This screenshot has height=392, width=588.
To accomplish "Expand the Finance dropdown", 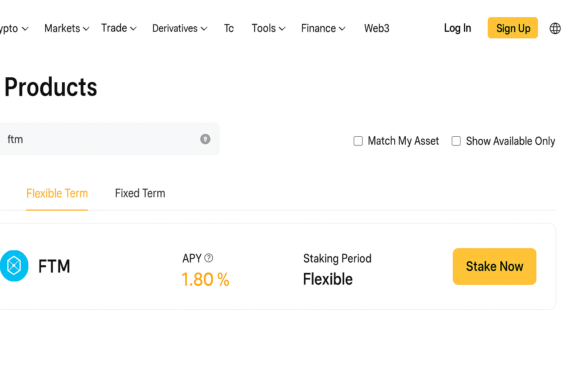I will click(323, 28).
